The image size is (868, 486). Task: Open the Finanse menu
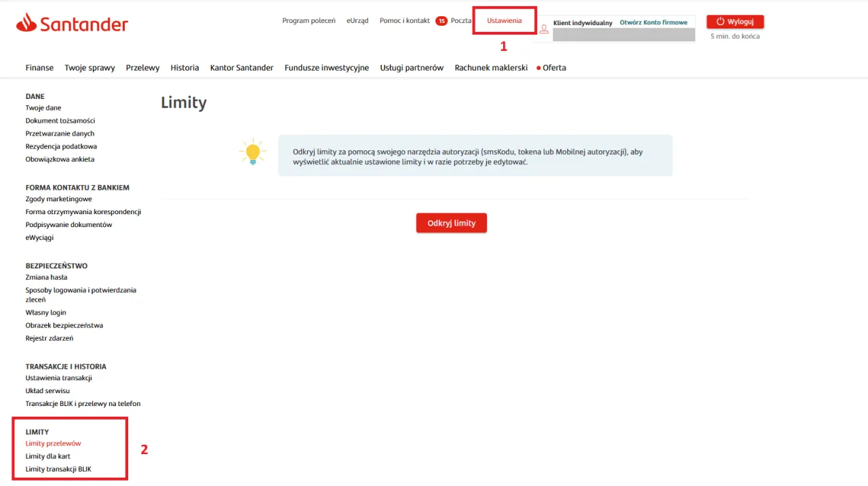point(39,68)
